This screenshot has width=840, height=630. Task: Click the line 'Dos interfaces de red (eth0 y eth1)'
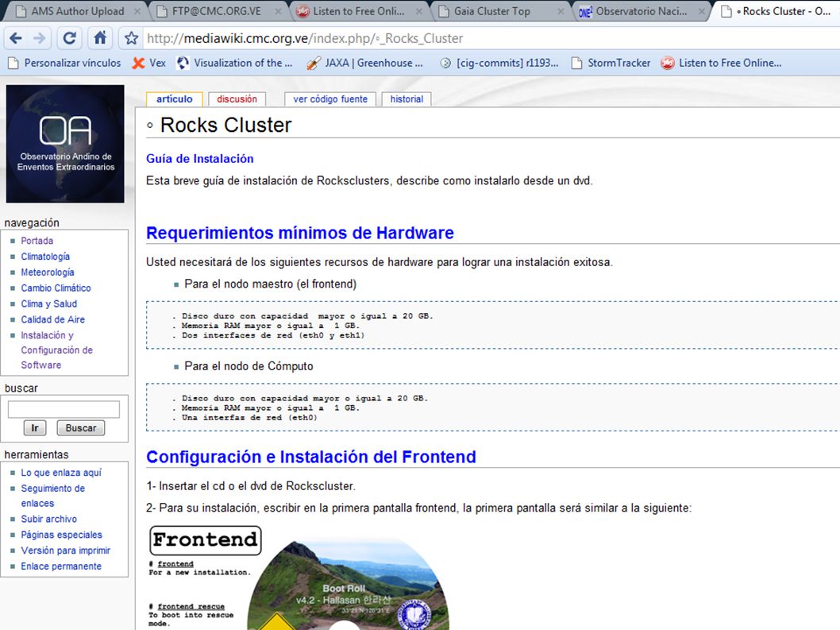(x=272, y=335)
